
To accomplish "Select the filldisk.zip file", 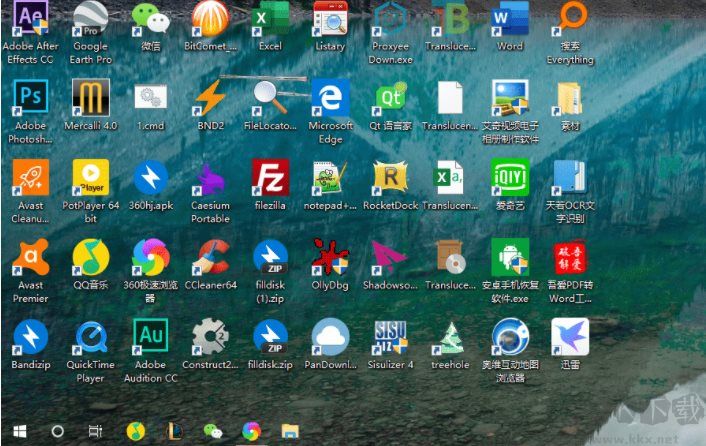I will coord(270,337).
